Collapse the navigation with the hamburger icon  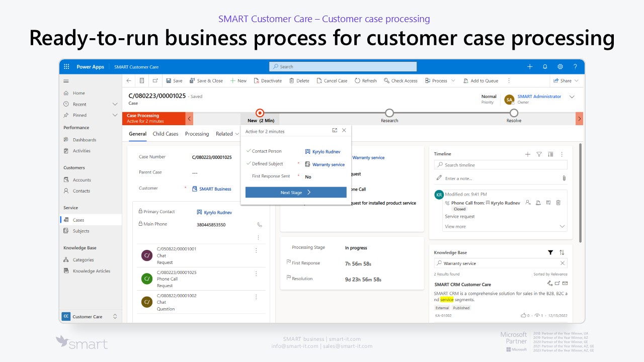click(x=66, y=81)
